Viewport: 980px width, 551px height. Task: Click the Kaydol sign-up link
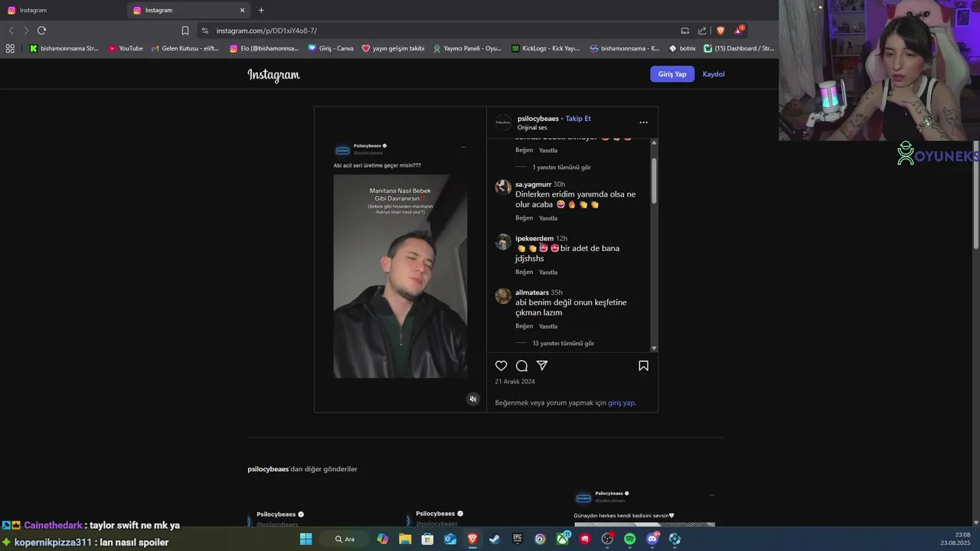click(714, 74)
